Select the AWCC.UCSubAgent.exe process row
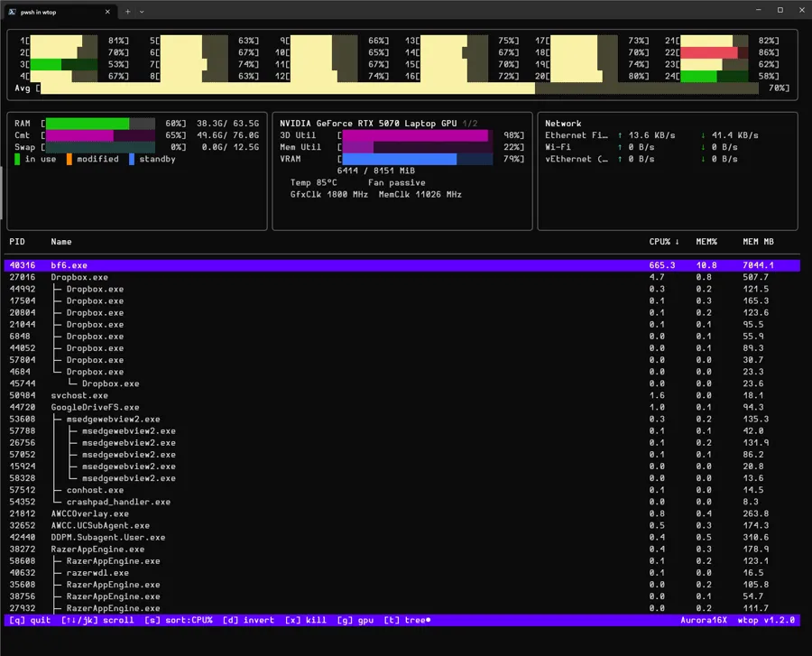 (x=401, y=525)
